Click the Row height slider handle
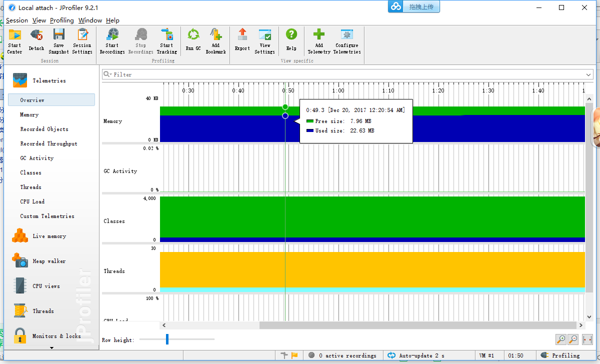 click(167, 339)
